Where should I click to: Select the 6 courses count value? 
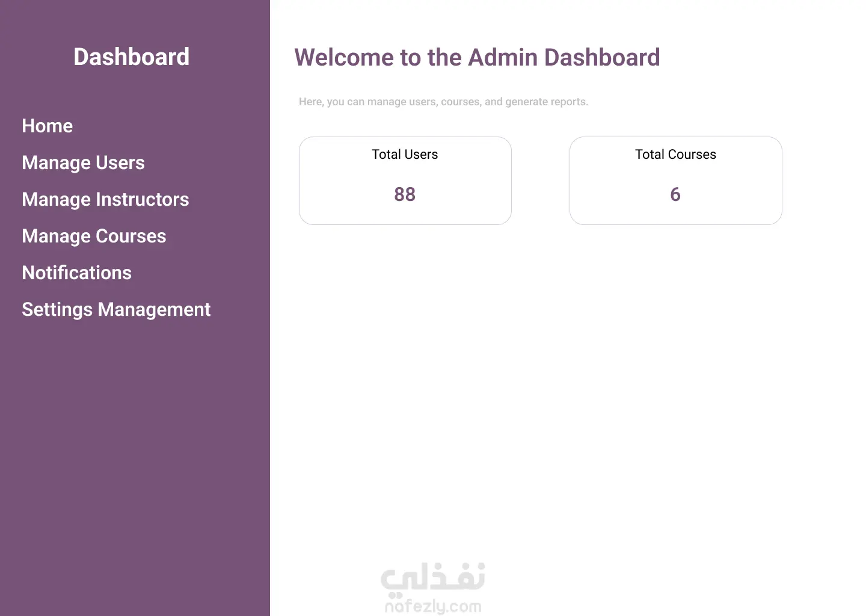coord(675,194)
